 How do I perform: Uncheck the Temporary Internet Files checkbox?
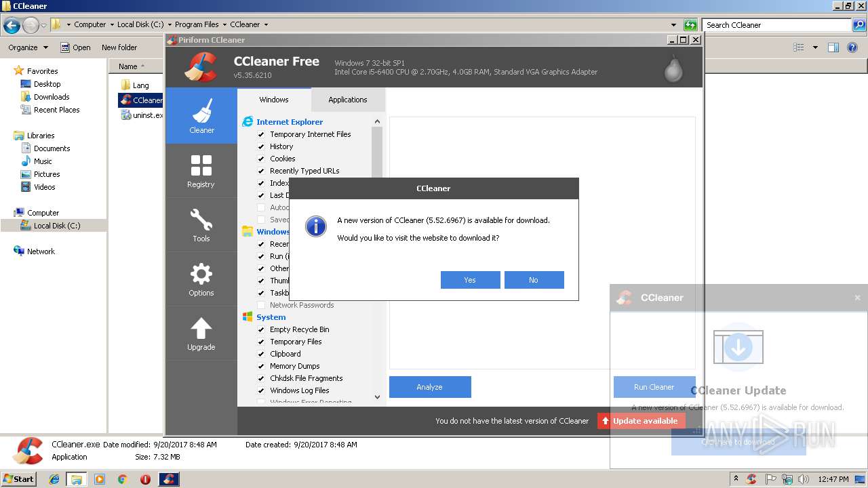coord(261,134)
